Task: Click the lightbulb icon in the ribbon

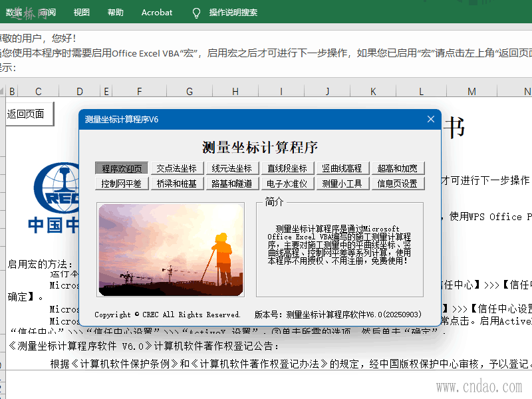Action: (196, 13)
